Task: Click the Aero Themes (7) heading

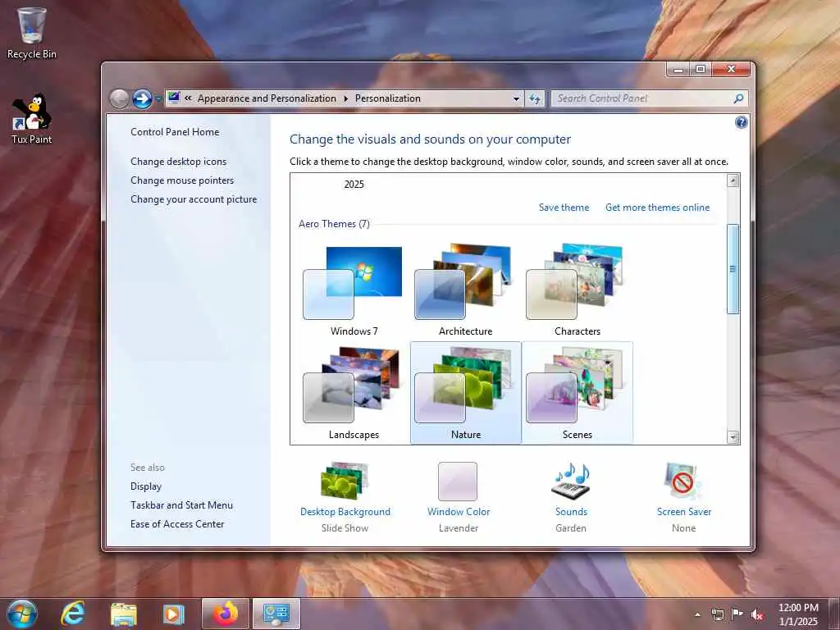Action: [x=334, y=224]
